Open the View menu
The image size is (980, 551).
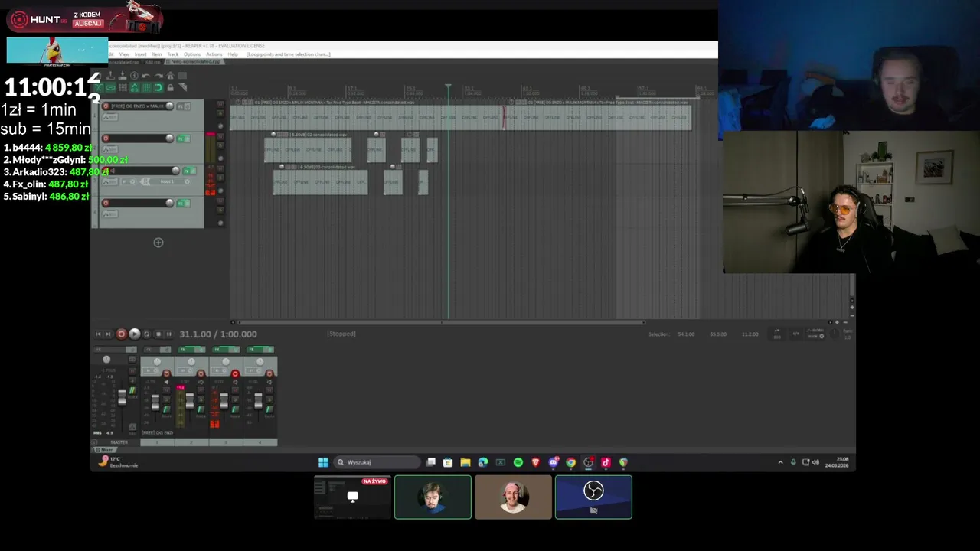click(x=124, y=54)
